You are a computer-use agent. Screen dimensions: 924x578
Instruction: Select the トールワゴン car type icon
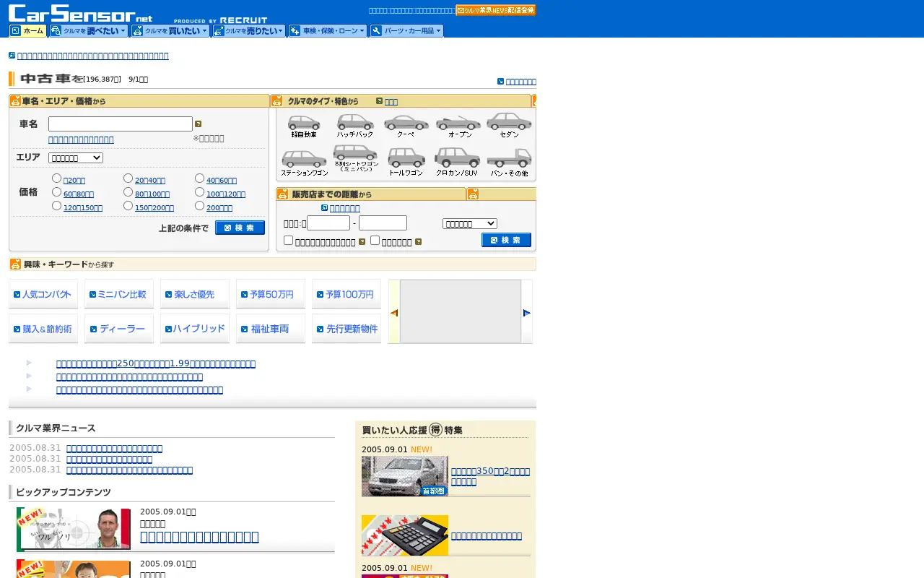click(x=406, y=163)
